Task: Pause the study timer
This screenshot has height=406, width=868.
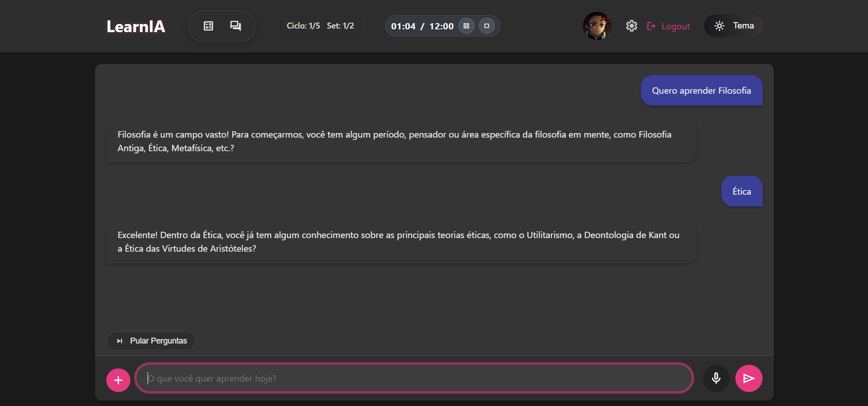Action: point(466,26)
